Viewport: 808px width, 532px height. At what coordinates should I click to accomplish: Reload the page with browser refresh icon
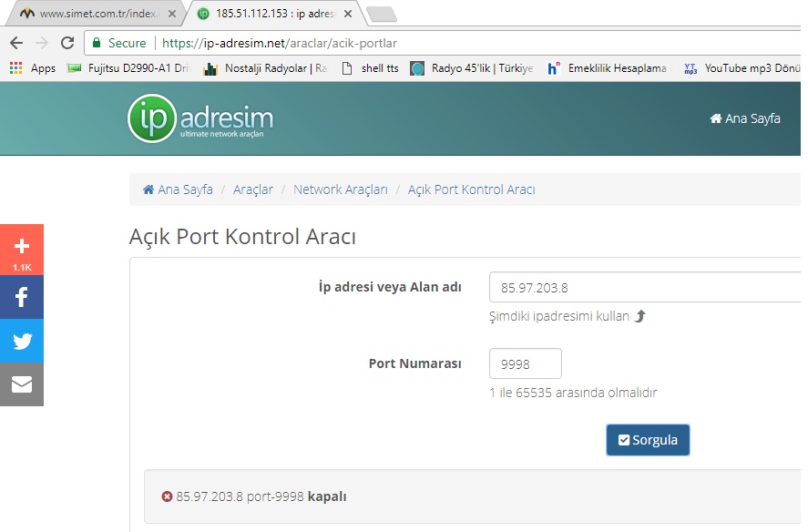(x=66, y=43)
